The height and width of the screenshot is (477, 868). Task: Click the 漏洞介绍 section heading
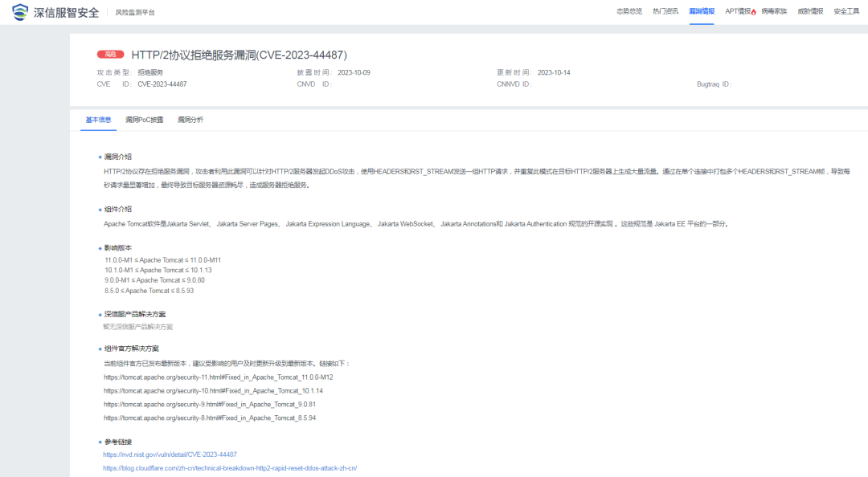click(118, 157)
